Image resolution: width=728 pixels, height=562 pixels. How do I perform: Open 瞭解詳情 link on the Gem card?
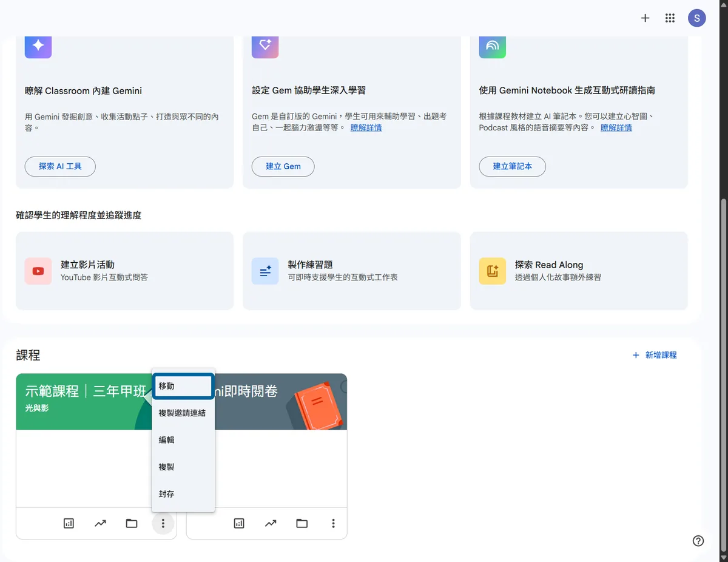point(366,127)
